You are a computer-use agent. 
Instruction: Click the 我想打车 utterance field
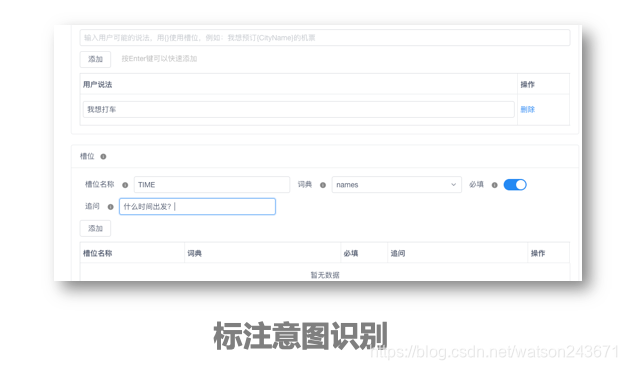298,109
